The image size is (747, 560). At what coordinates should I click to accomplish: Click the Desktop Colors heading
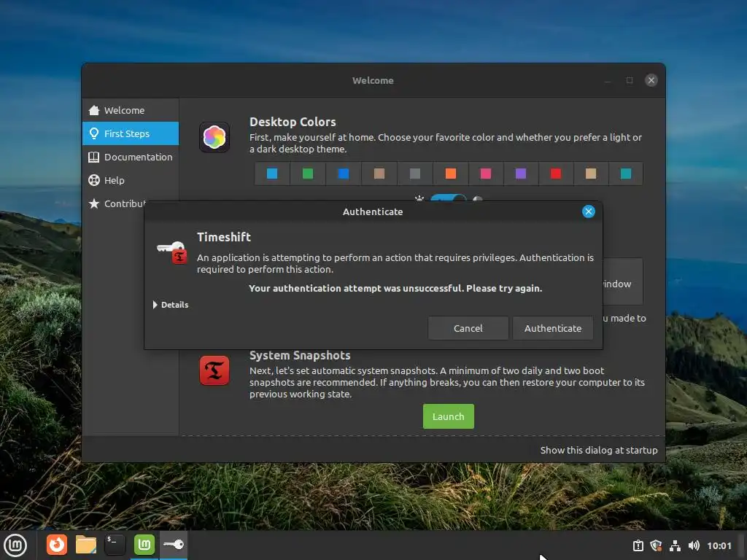tap(293, 122)
